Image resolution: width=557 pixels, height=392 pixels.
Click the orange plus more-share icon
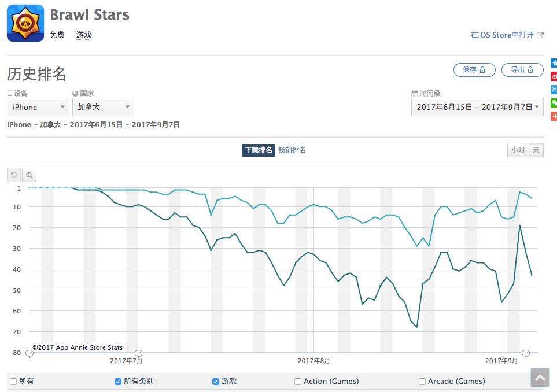click(x=554, y=116)
